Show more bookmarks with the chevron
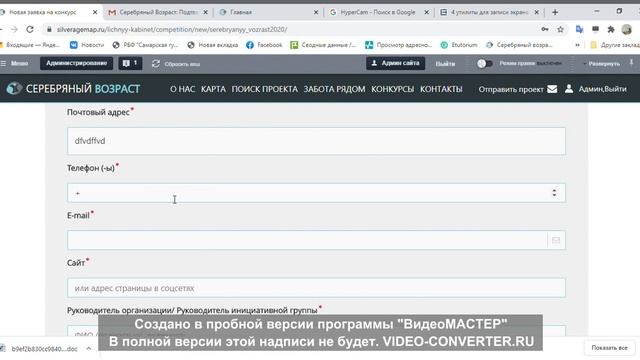The image size is (640, 360). (x=577, y=45)
